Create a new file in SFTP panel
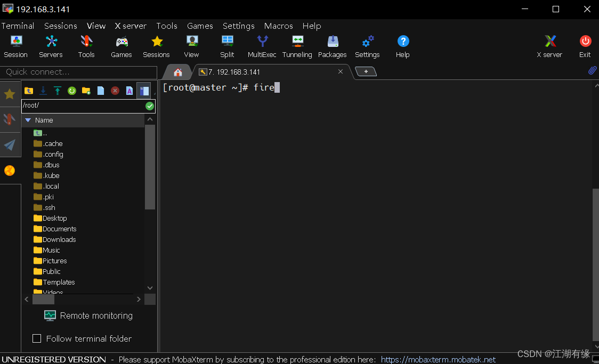Image resolution: width=599 pixels, height=364 pixels. (x=101, y=91)
